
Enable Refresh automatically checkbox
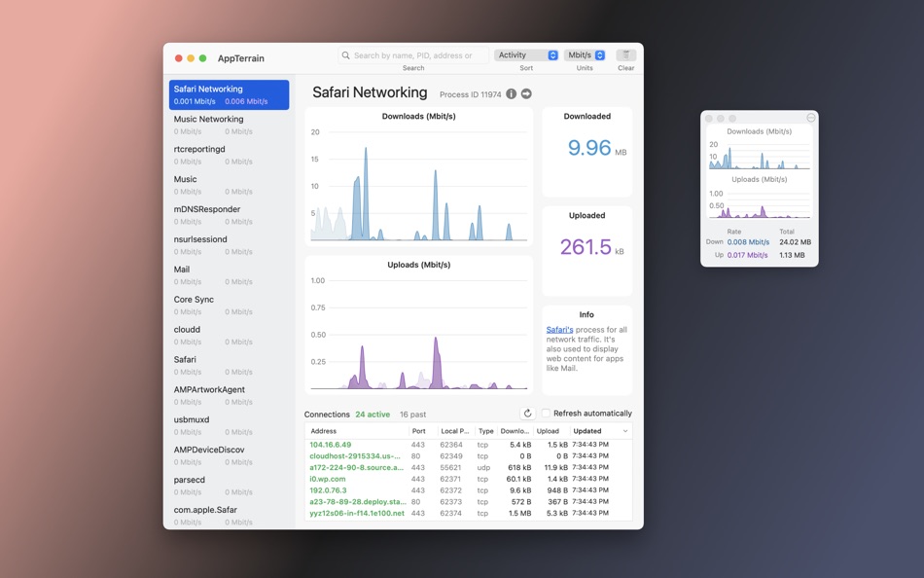tap(546, 414)
